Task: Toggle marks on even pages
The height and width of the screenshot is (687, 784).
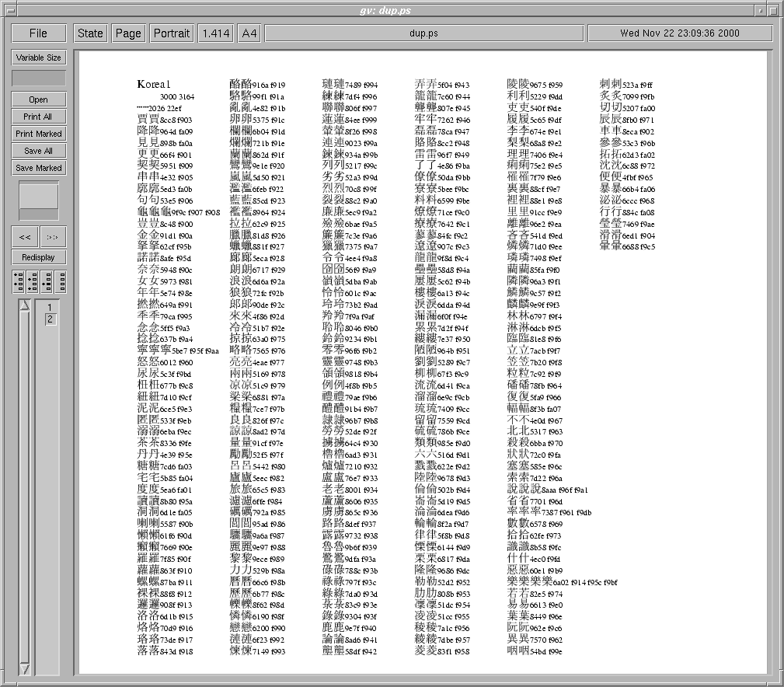Action: 33,281
